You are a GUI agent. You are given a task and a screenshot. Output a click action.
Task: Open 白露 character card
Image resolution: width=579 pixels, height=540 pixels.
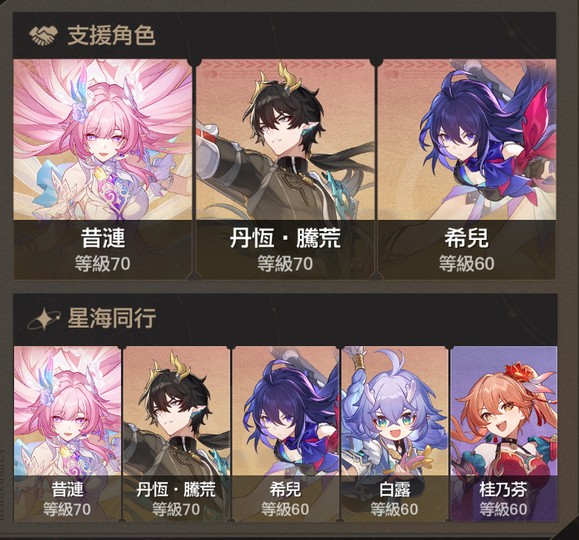(x=394, y=434)
